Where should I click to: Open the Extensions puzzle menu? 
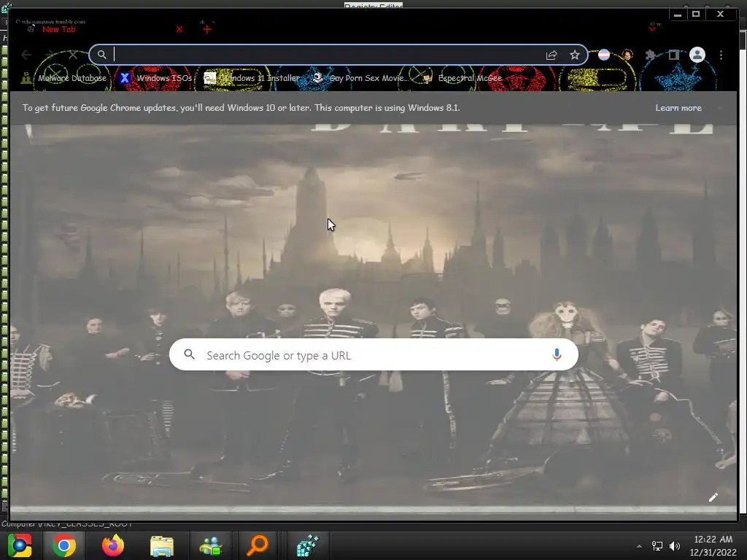pos(650,55)
